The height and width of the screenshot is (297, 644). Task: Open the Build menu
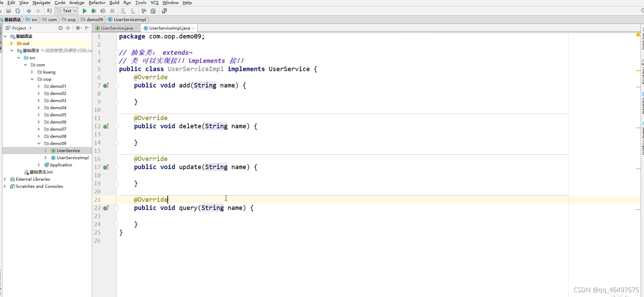(x=114, y=3)
